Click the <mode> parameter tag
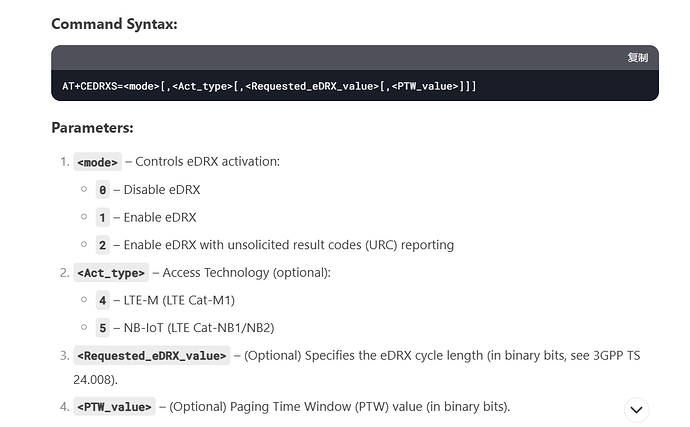 (97, 162)
